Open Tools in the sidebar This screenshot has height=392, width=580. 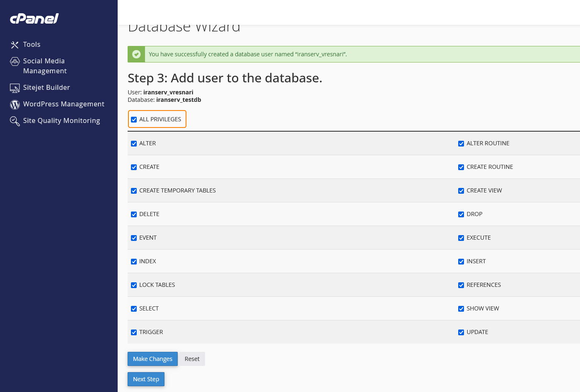[31, 44]
